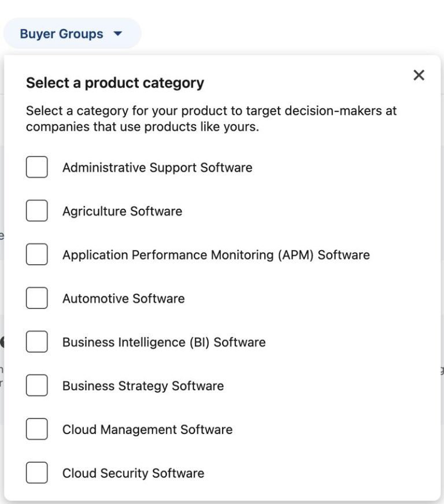
Task: Dismiss the product category dialog
Action: (x=418, y=75)
